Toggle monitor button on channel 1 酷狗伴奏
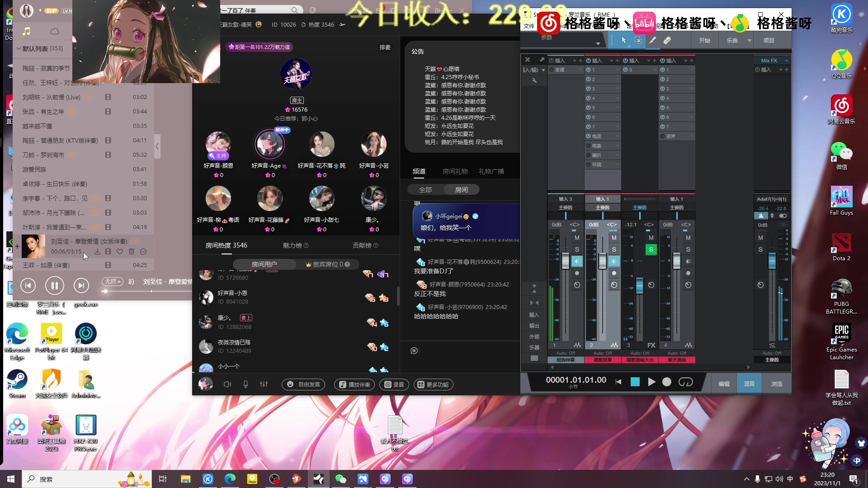 577,261
